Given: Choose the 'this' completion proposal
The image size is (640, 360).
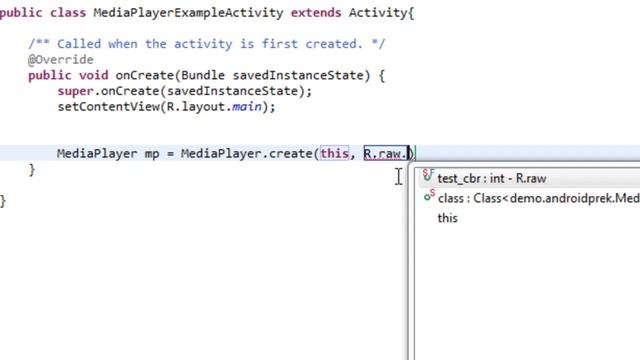Looking at the screenshot, I should point(529,218).
